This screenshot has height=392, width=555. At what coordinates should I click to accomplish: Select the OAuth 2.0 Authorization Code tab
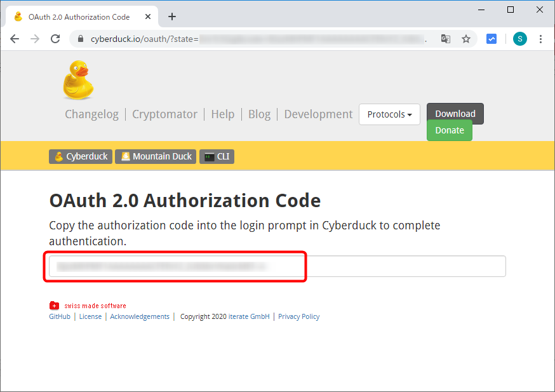[82, 17]
